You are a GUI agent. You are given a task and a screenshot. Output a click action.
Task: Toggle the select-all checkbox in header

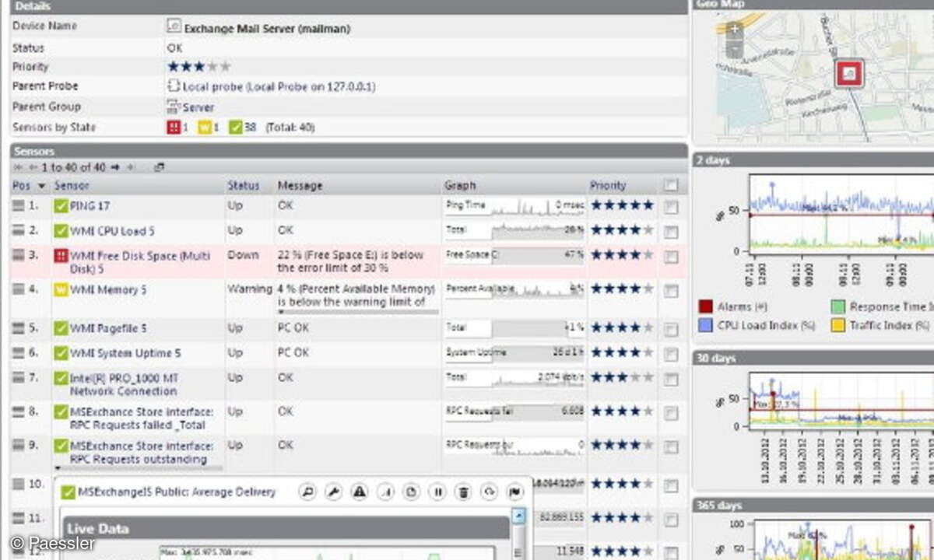point(671,185)
